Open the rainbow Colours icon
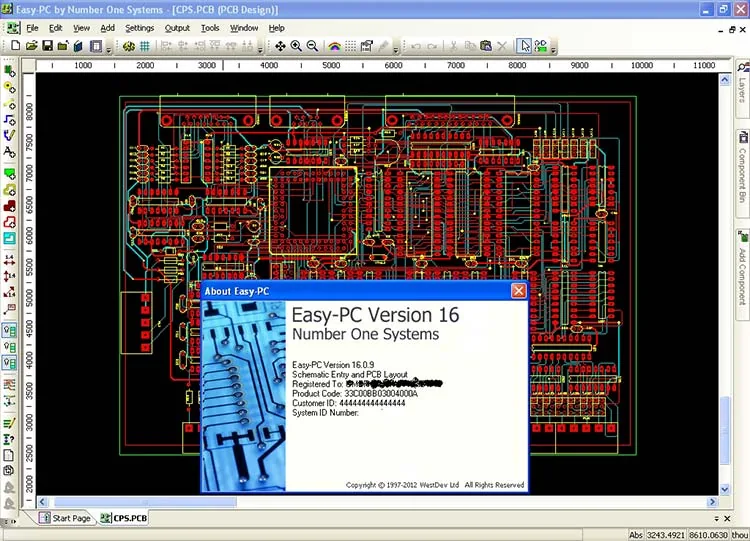 pyautogui.click(x=334, y=46)
